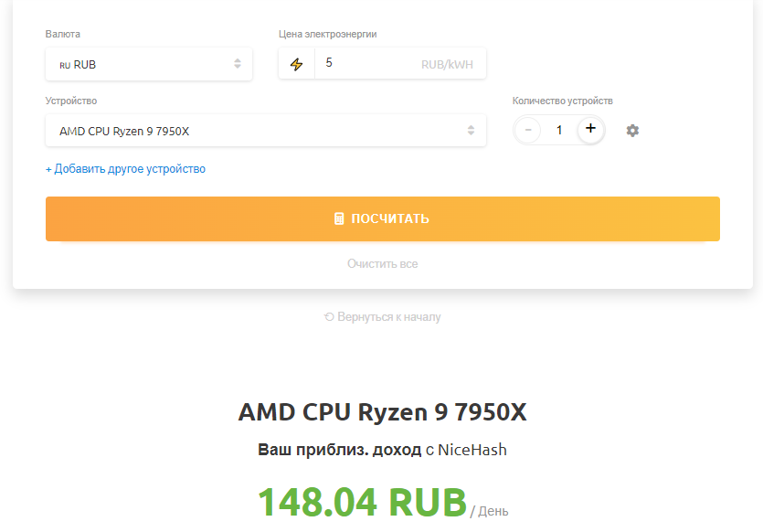Click the Добавить другое устройство link
The width and height of the screenshot is (763, 532).
125,169
